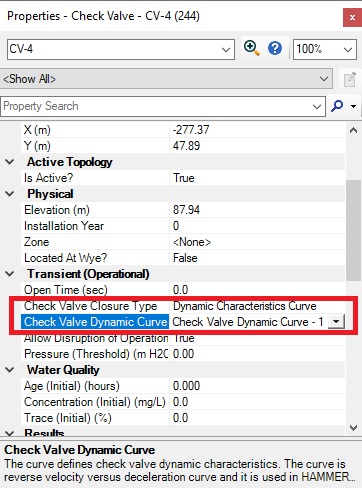Open the Property Search history dropdown arrow
The height and width of the screenshot is (488, 362).
coord(317,107)
